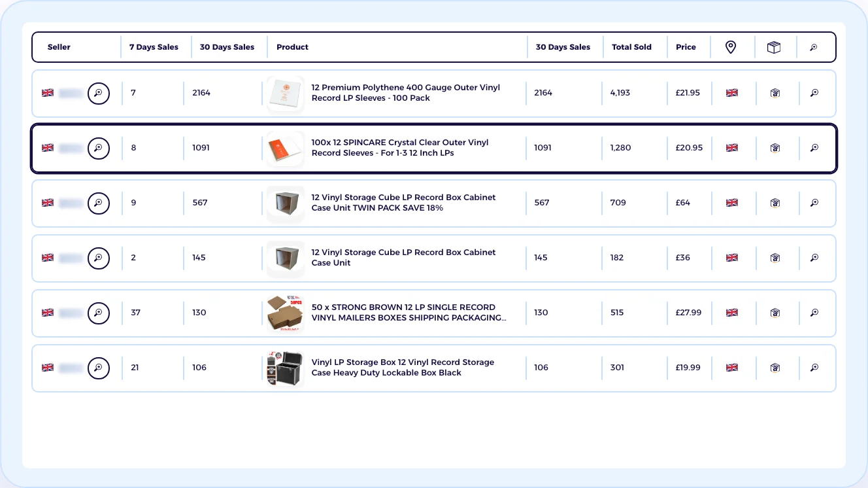Click the package box header icon
The height and width of the screenshot is (488, 868).
pos(774,47)
